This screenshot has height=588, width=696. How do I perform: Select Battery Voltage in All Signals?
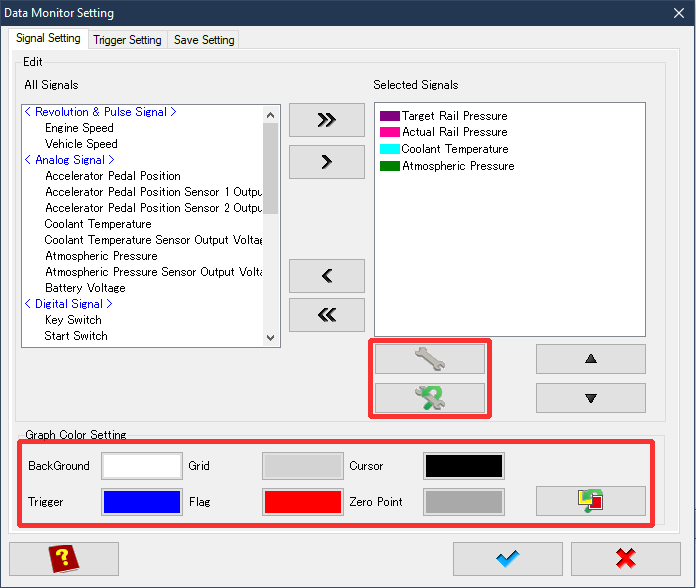85,288
